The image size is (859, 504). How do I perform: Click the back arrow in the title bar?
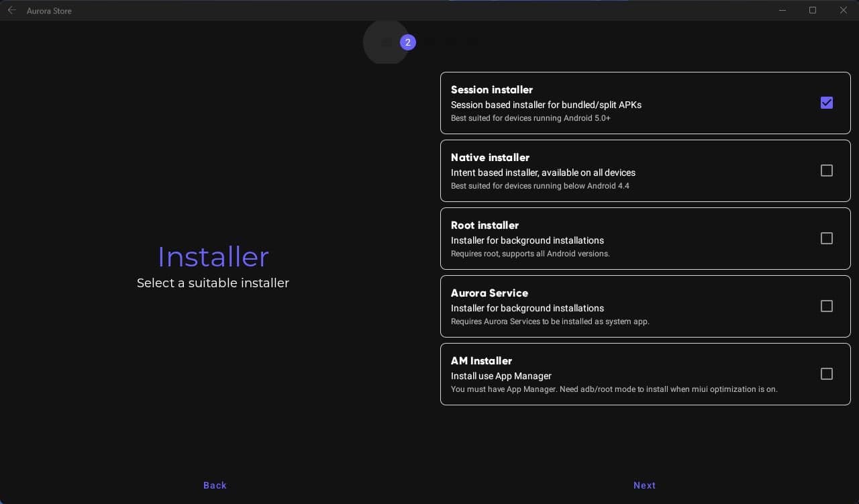(11, 10)
